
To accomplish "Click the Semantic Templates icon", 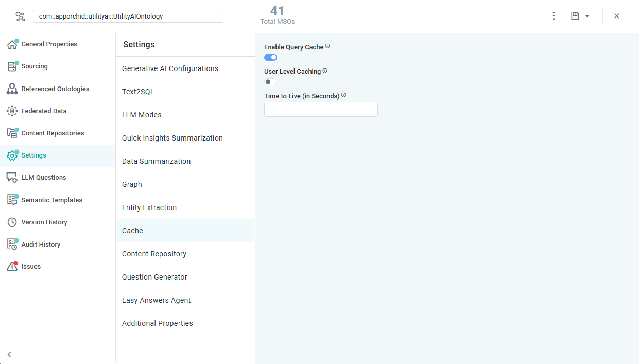I will coord(12,200).
